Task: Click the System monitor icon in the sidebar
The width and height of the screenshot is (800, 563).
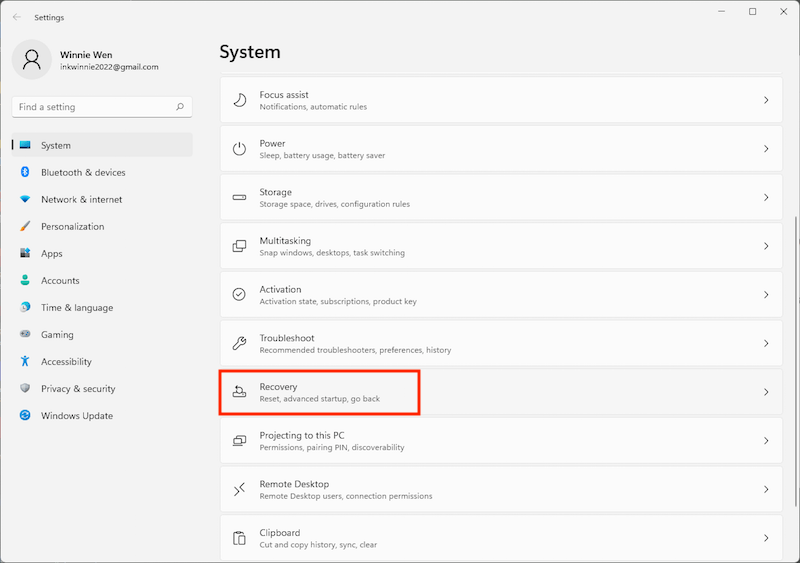Action: [x=25, y=145]
